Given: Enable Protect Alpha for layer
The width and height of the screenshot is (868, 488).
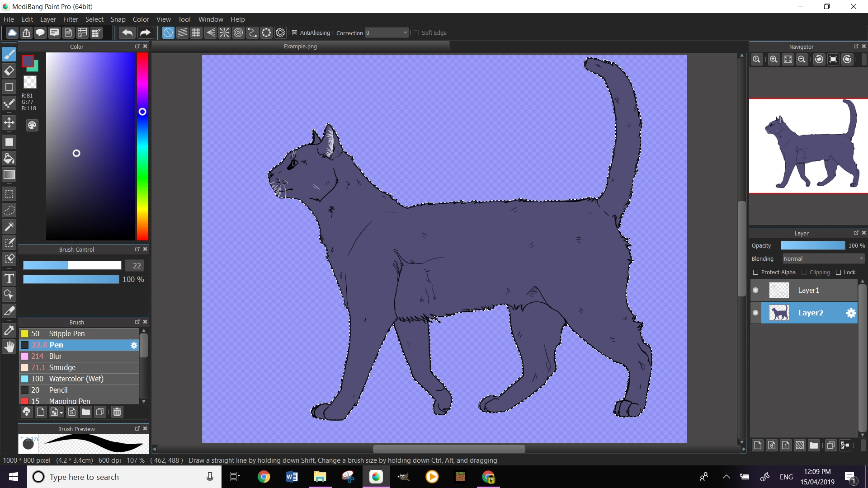Looking at the screenshot, I should pyautogui.click(x=755, y=272).
